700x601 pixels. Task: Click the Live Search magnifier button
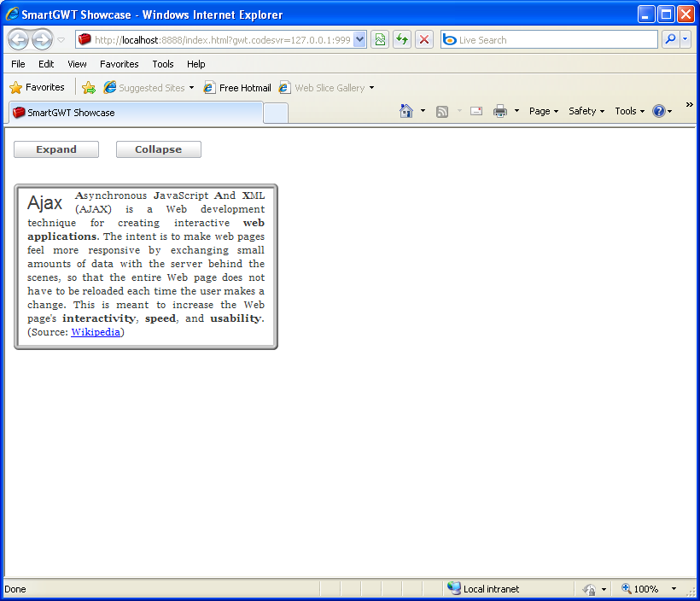[x=670, y=40]
